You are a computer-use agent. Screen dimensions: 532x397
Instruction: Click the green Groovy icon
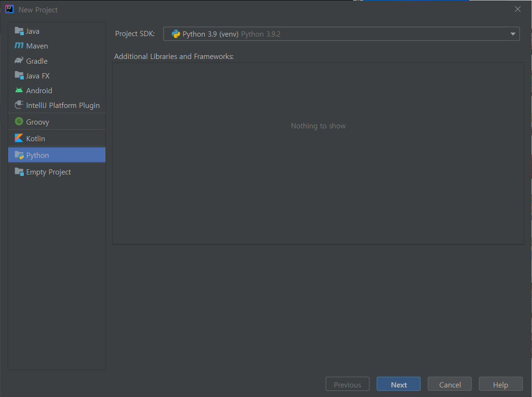point(19,121)
